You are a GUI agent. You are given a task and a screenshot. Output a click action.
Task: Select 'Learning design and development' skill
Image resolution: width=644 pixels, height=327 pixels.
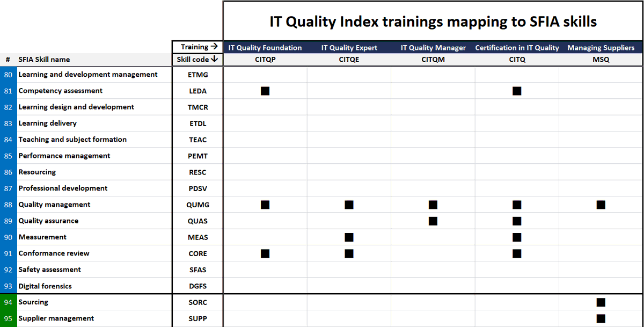coord(76,107)
